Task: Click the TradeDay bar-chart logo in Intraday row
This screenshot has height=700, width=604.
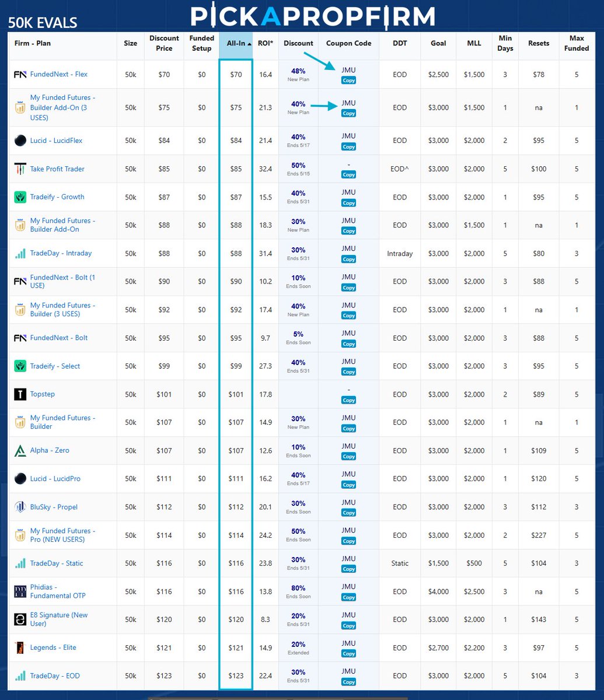Action: tap(20, 253)
